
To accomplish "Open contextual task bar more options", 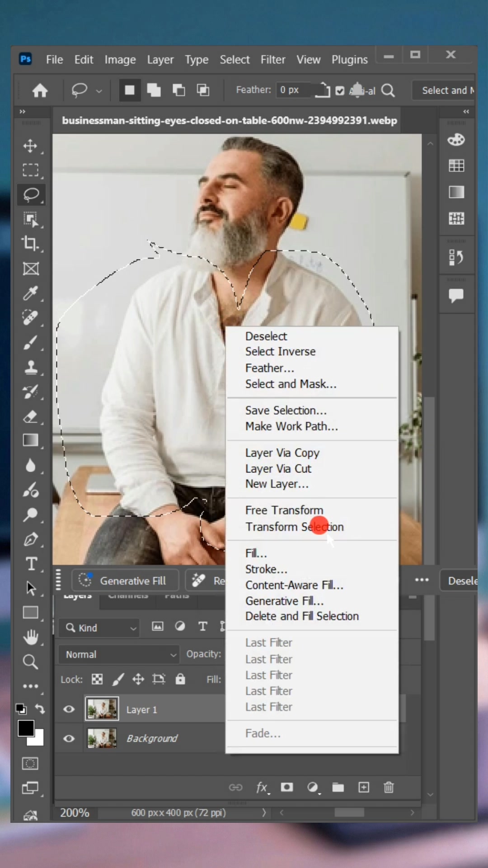I will [422, 580].
